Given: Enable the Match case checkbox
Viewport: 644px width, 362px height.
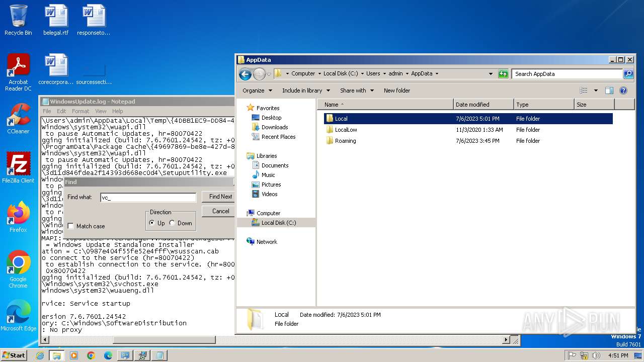Looking at the screenshot, I should [71, 226].
